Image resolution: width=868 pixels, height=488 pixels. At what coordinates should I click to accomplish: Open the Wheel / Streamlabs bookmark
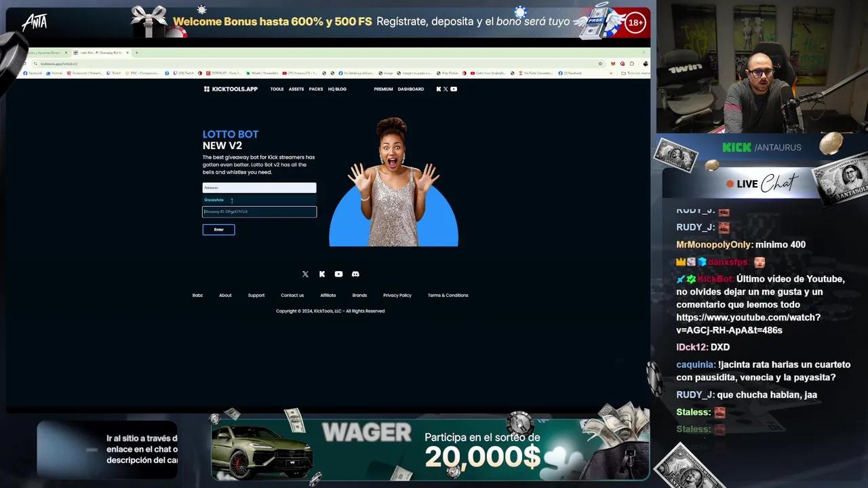(x=262, y=73)
